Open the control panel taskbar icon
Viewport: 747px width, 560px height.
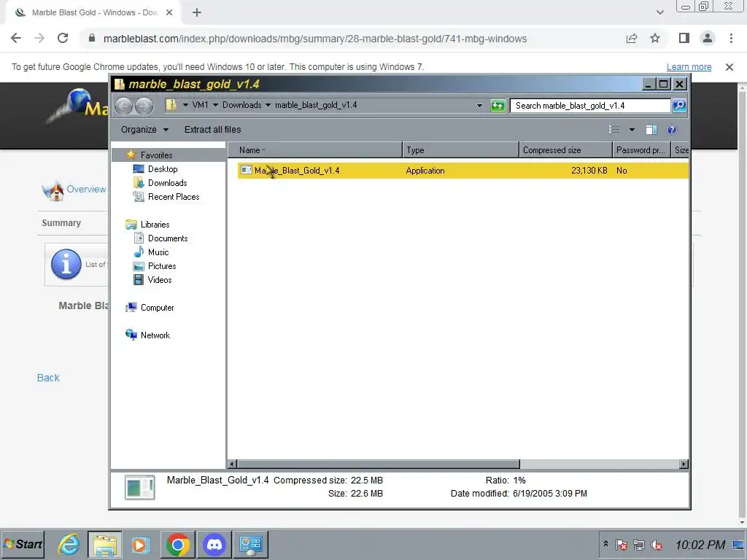coord(251,544)
